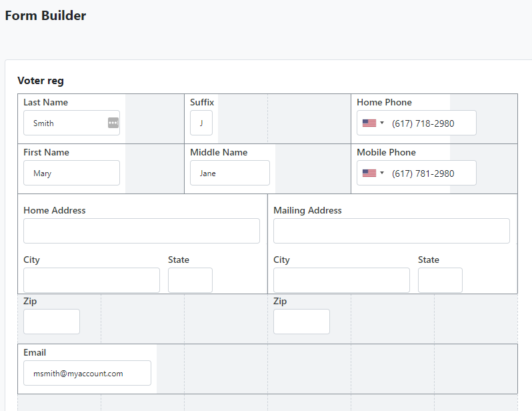Click the Mailing Address label
Viewport: 532px width, 411px height.
tap(307, 210)
